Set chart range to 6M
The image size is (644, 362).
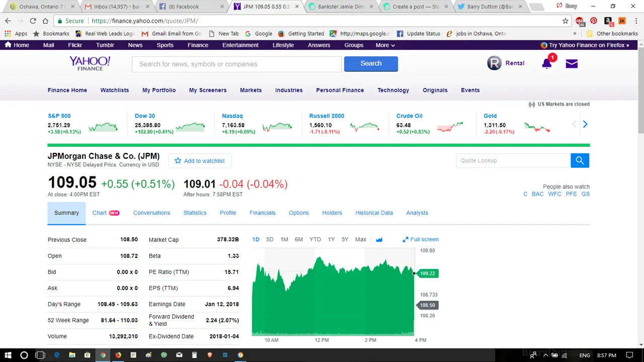pos(299,240)
